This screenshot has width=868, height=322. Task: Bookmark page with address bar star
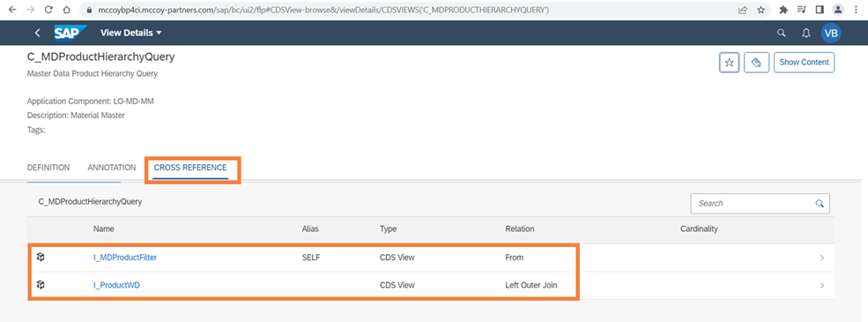pyautogui.click(x=760, y=10)
